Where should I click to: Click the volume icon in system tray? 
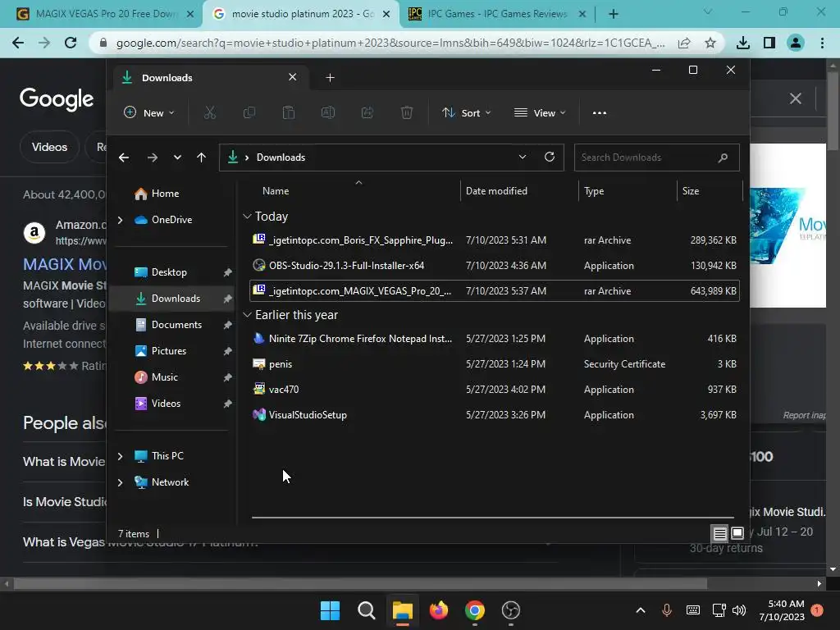point(739,610)
